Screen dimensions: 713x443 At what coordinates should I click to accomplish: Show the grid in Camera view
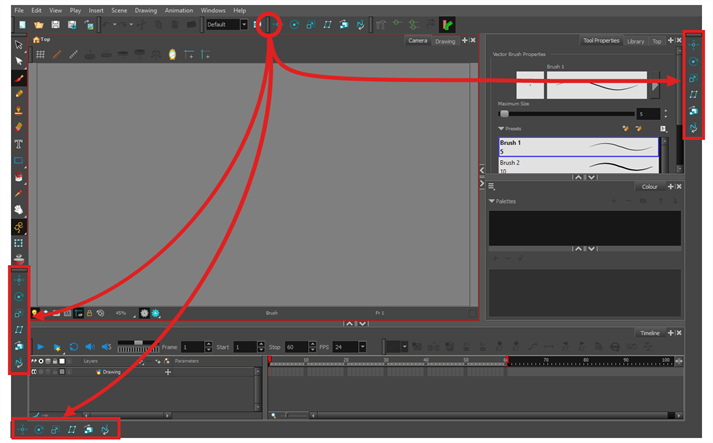(40, 54)
